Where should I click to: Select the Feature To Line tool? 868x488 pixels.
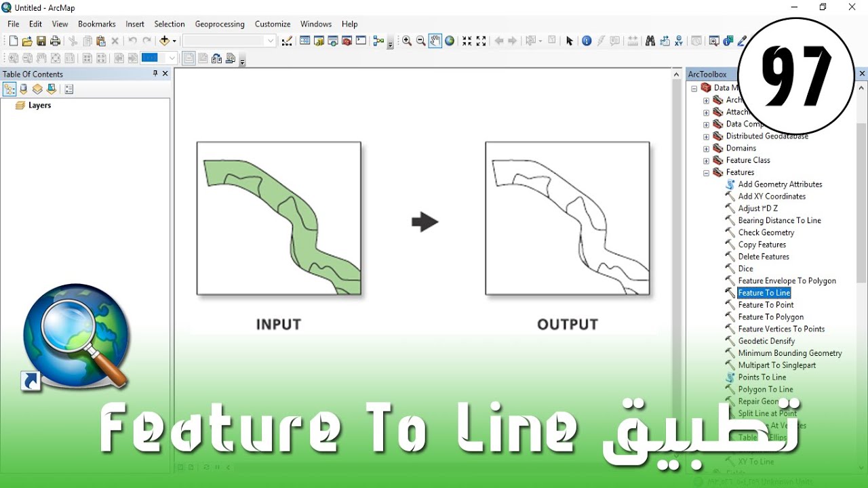(764, 293)
